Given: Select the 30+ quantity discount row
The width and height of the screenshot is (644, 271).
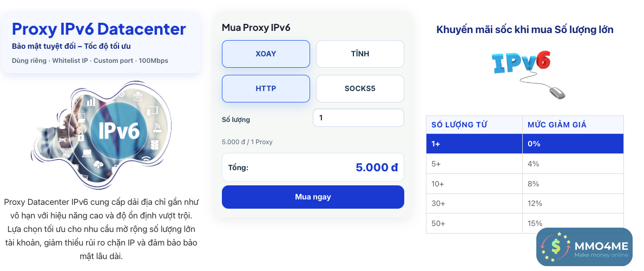Looking at the screenshot, I should 524,203.
